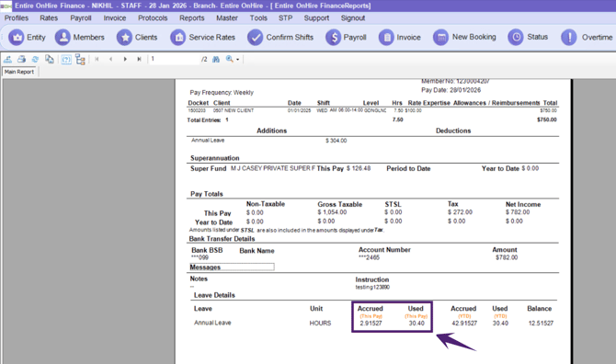The width and height of the screenshot is (616, 364).
Task: Click the client name 0507 NEW CLIENT
Action: pyautogui.click(x=234, y=110)
